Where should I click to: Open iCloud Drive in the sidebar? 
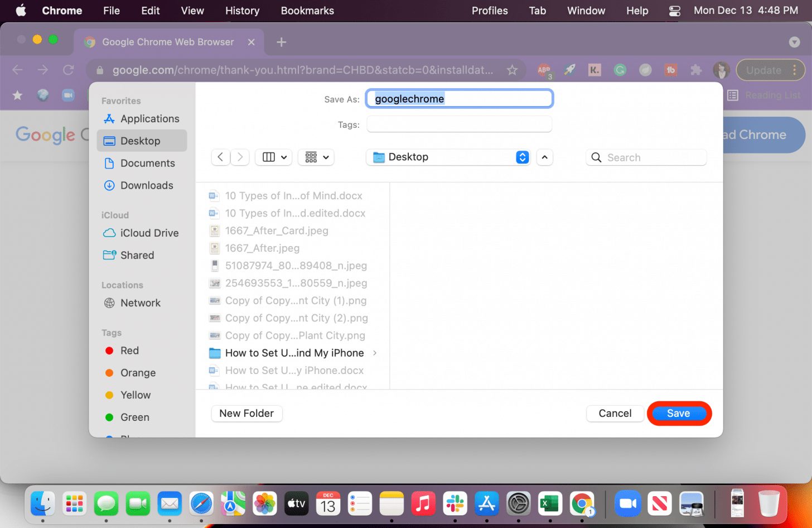(148, 233)
